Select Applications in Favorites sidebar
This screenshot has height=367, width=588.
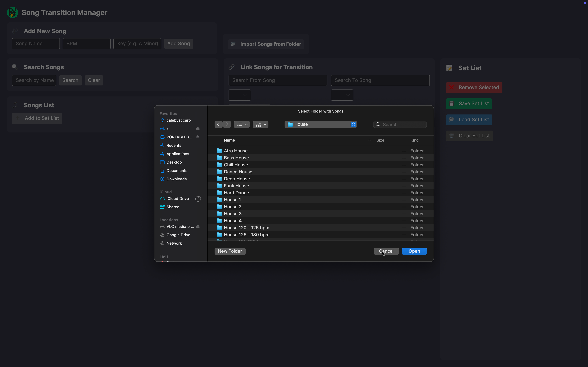tap(178, 154)
